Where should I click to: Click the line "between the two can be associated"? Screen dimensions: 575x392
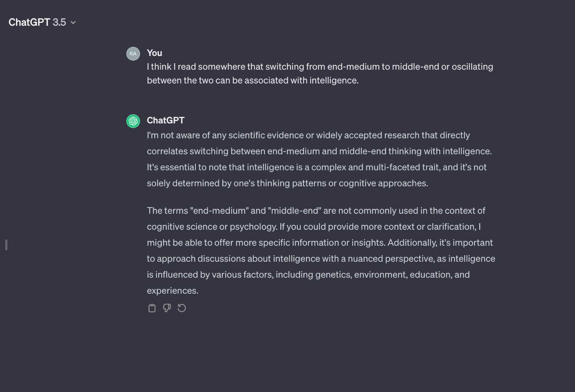(253, 80)
